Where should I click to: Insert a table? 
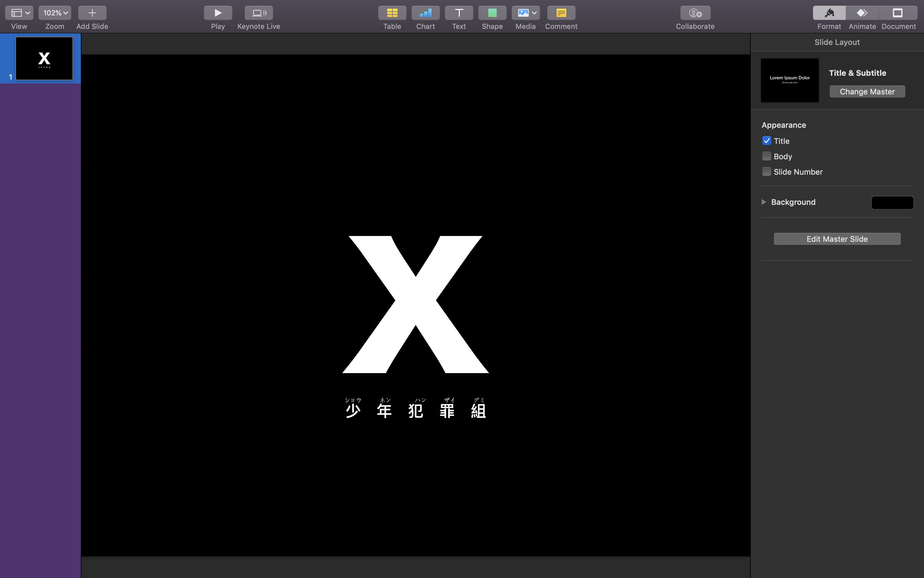point(392,13)
